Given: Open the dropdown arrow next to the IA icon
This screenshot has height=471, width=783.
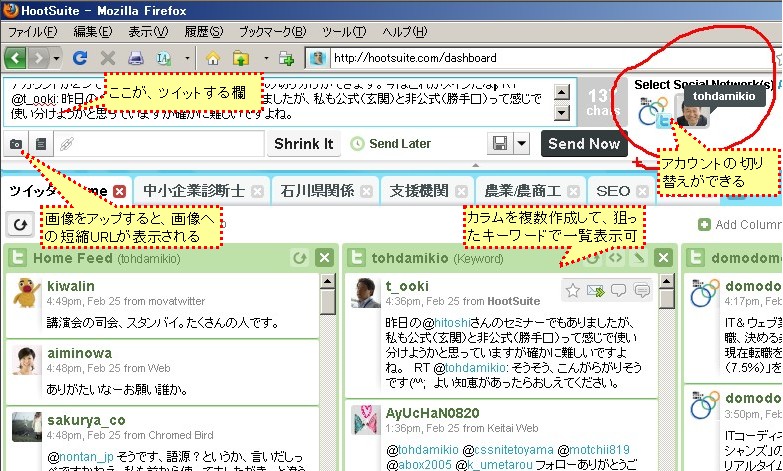Looking at the screenshot, I should (x=187, y=58).
